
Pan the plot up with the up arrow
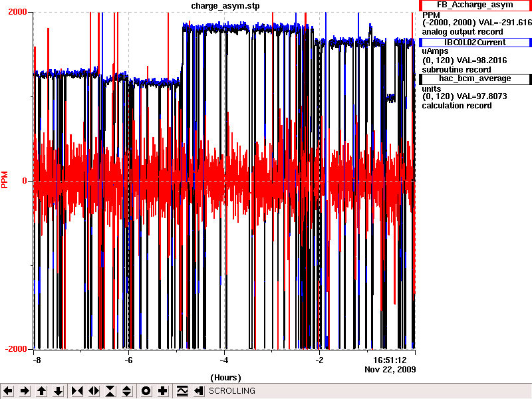41,391
